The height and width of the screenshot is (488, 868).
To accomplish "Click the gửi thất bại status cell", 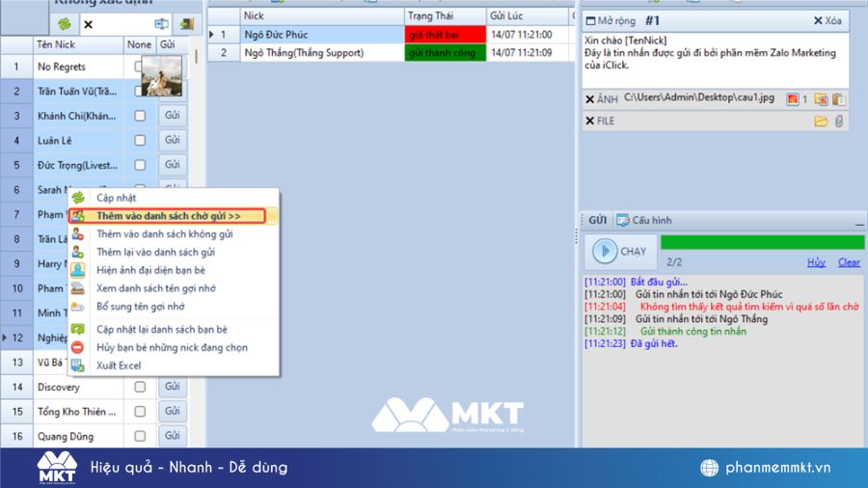I will [x=445, y=35].
